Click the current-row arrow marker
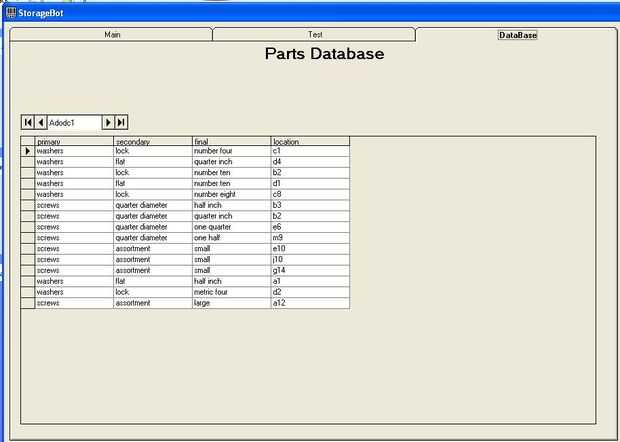Screen dimensions: 620x442 pyautogui.click(x=28, y=151)
